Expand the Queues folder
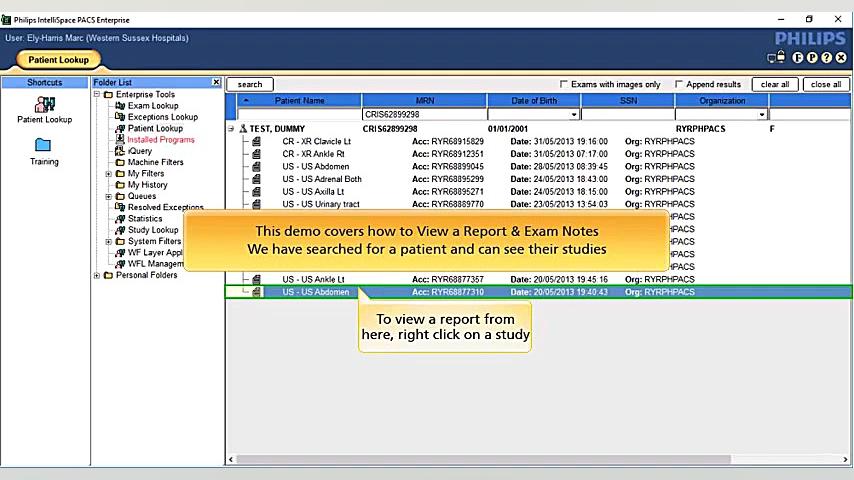This screenshot has width=854, height=480. [108, 196]
